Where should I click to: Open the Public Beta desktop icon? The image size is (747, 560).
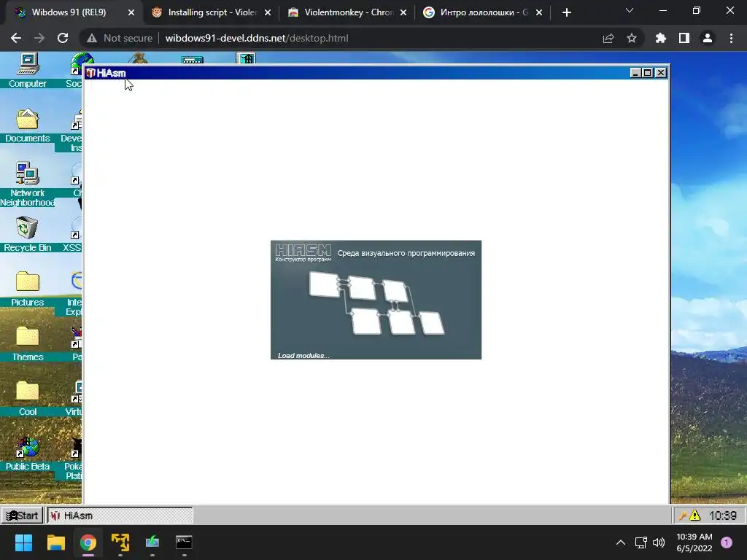click(x=28, y=454)
